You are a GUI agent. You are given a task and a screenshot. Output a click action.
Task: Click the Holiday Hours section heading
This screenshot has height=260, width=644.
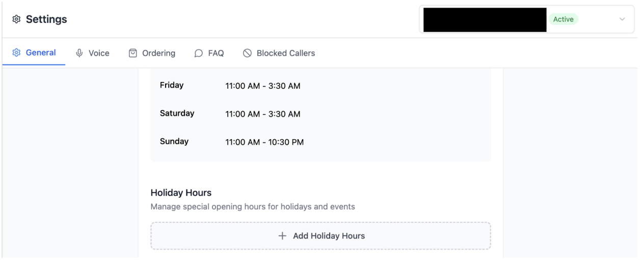coord(181,193)
